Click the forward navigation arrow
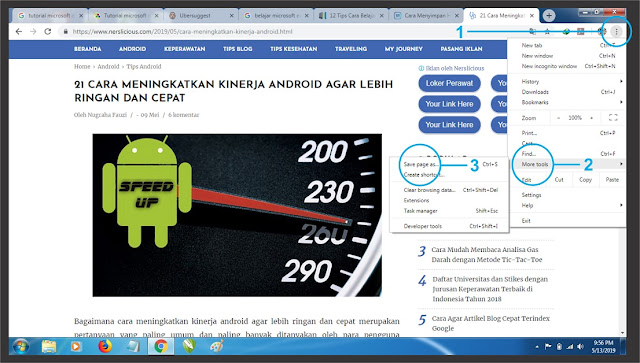This screenshot has width=640, height=363. coord(33,31)
